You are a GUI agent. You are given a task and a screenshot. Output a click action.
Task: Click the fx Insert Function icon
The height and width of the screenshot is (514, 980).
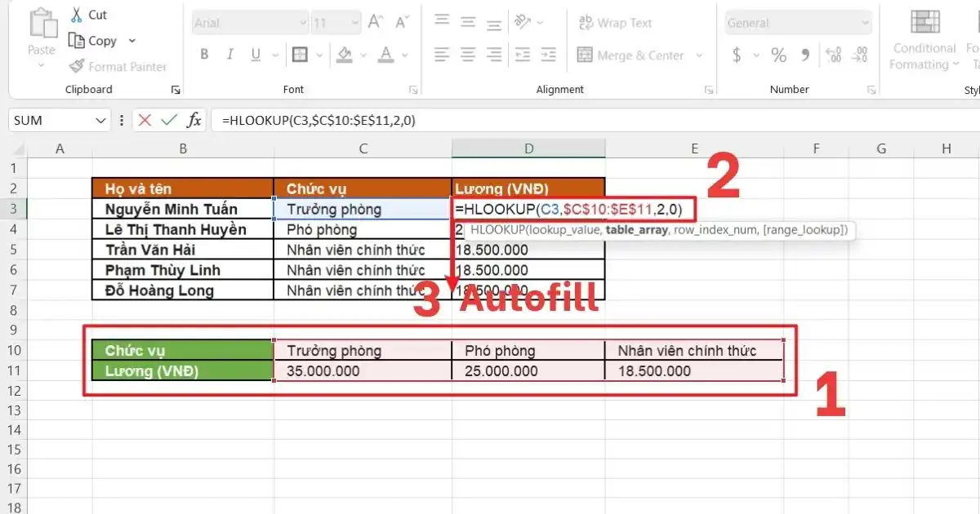coord(194,120)
